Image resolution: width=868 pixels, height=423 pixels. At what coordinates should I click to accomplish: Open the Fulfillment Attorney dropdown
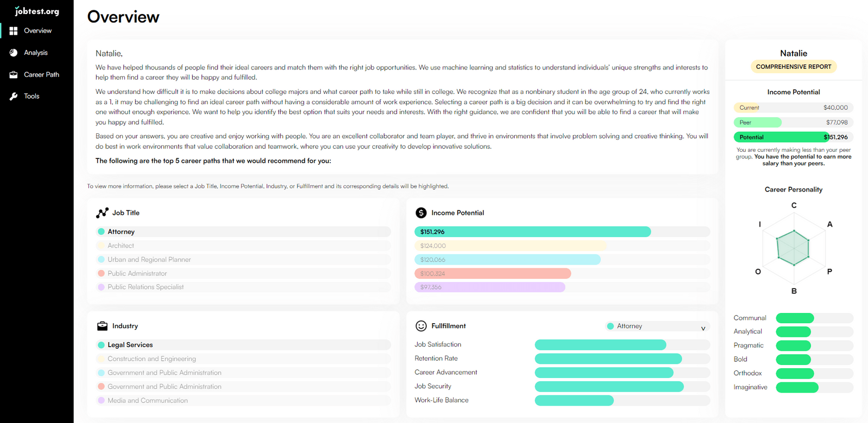click(658, 326)
